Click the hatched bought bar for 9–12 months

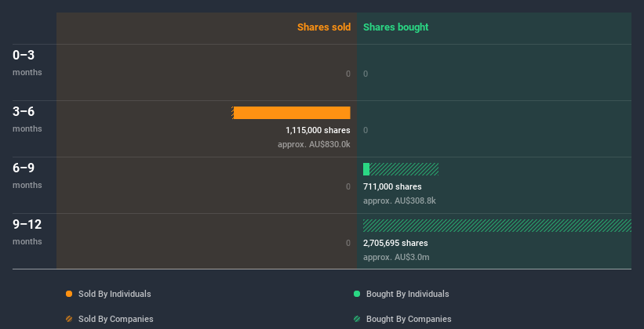click(497, 226)
